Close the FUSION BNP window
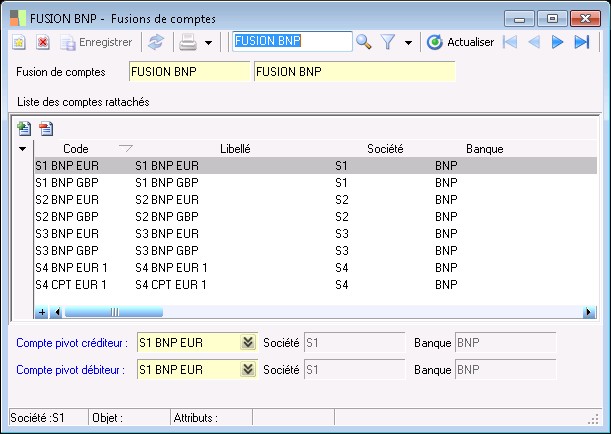This screenshot has width=611, height=434. pyautogui.click(x=585, y=19)
